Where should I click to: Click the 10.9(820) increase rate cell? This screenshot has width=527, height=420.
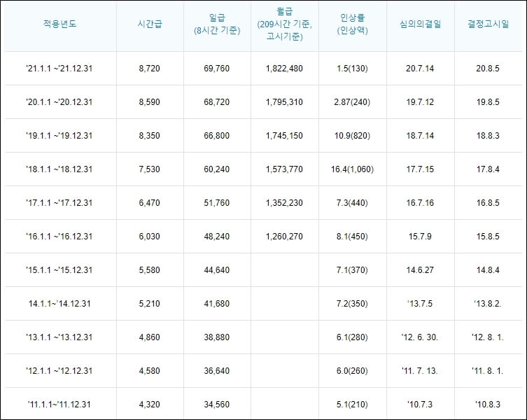click(352, 136)
